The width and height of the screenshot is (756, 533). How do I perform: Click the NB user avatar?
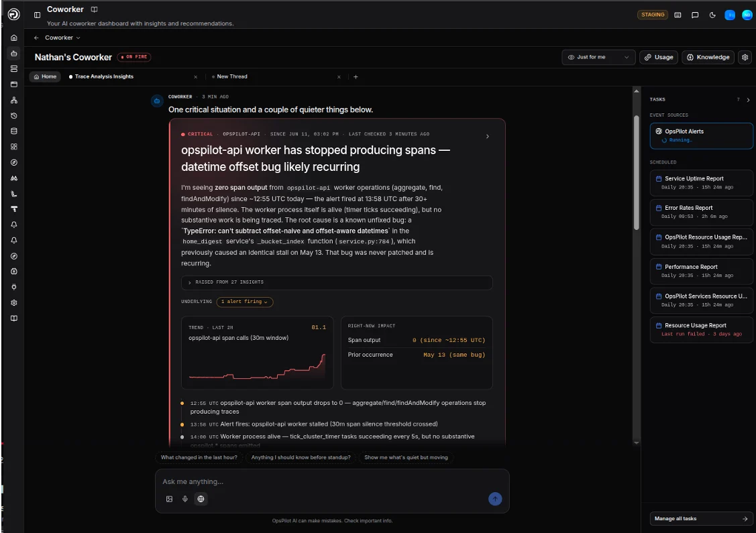pos(747,15)
